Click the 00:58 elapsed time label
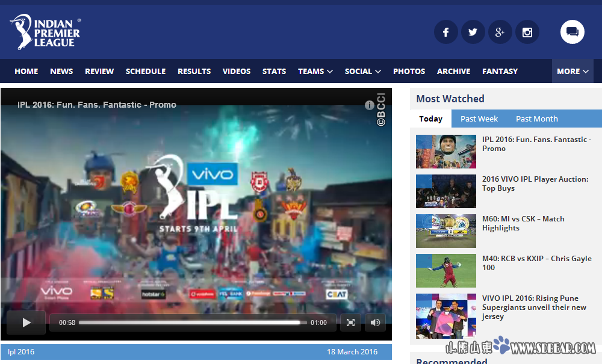The height and width of the screenshot is (364, 602). (67, 322)
